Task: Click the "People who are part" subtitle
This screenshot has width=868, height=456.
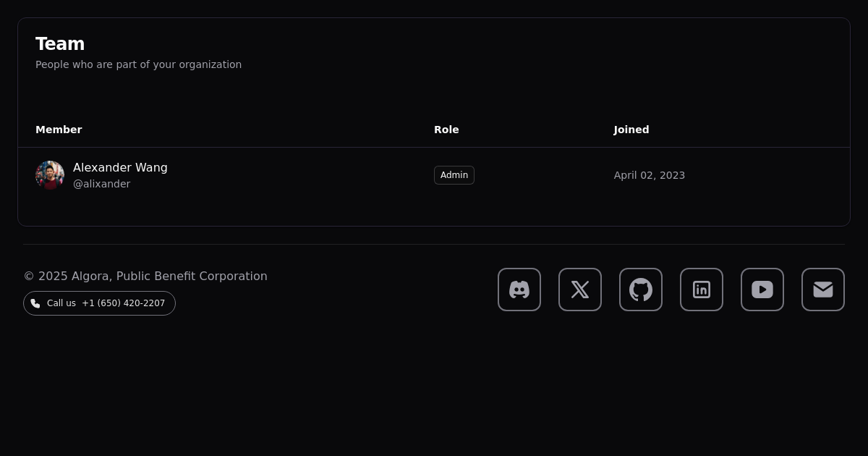Action: 138,64
